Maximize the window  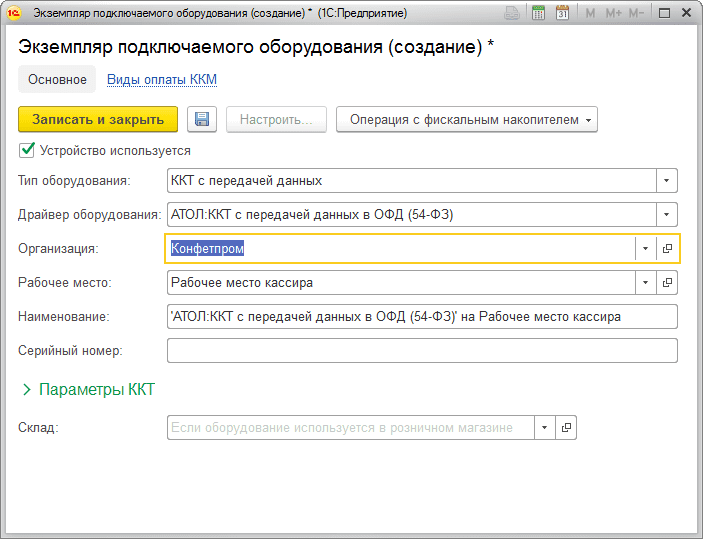pyautogui.click(x=664, y=13)
